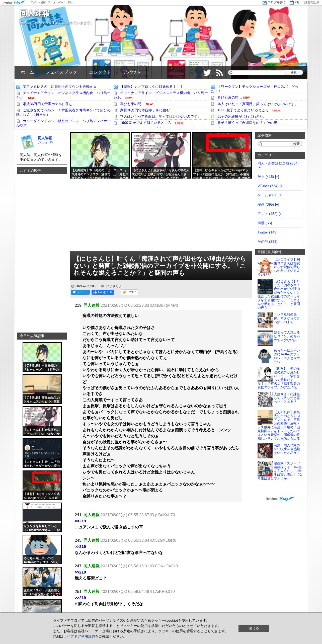Open the アバウト menu item
322x644 pixels.
click(131, 72)
